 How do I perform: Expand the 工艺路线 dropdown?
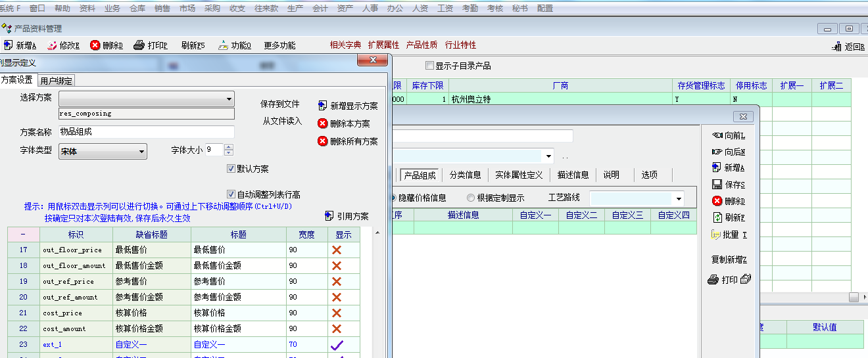[678, 198]
